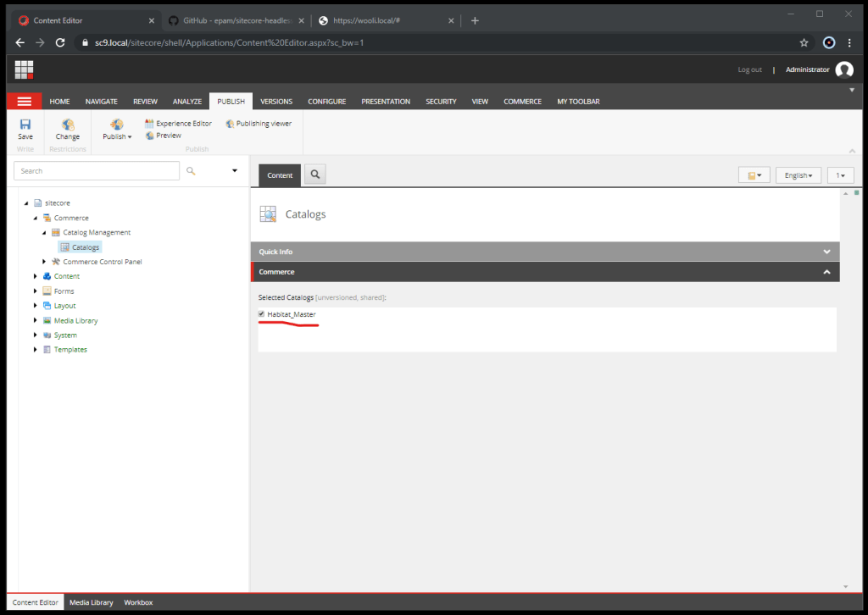Click the Log out link
This screenshot has height=615, width=868.
(x=749, y=69)
